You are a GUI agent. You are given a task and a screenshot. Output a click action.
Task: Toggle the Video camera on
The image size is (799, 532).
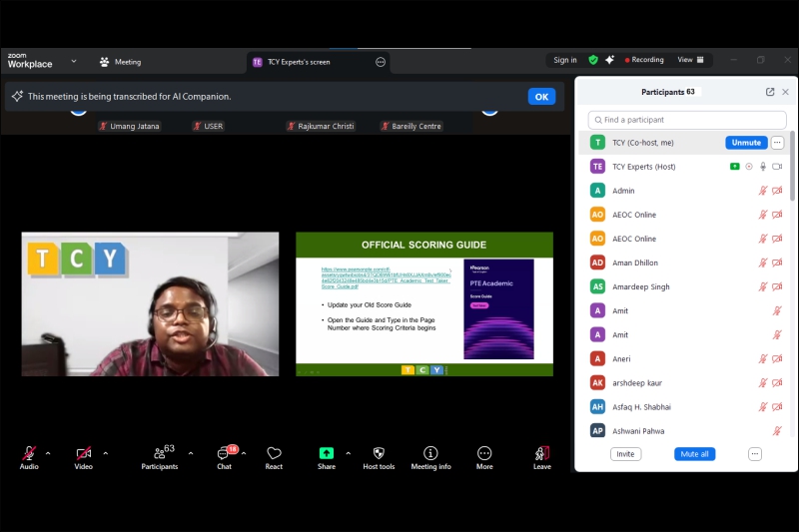(83, 454)
